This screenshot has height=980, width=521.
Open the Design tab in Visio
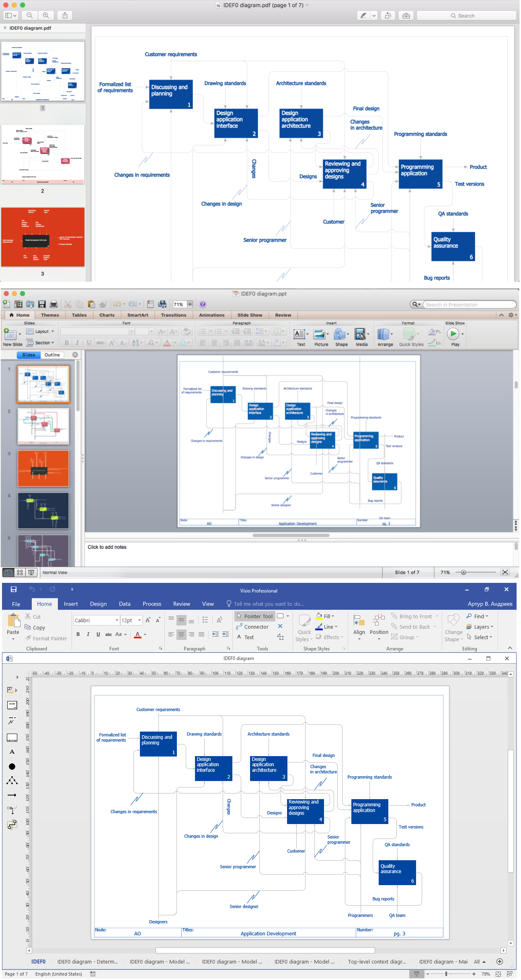[98, 604]
